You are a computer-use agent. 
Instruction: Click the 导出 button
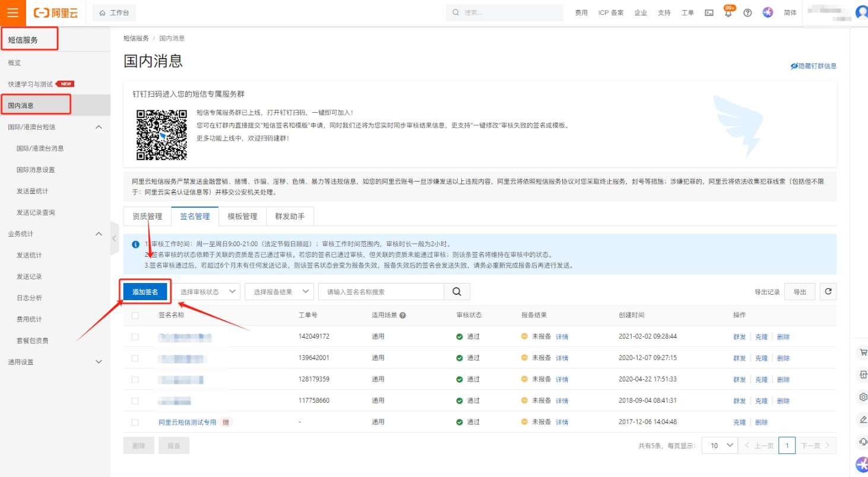pos(800,292)
